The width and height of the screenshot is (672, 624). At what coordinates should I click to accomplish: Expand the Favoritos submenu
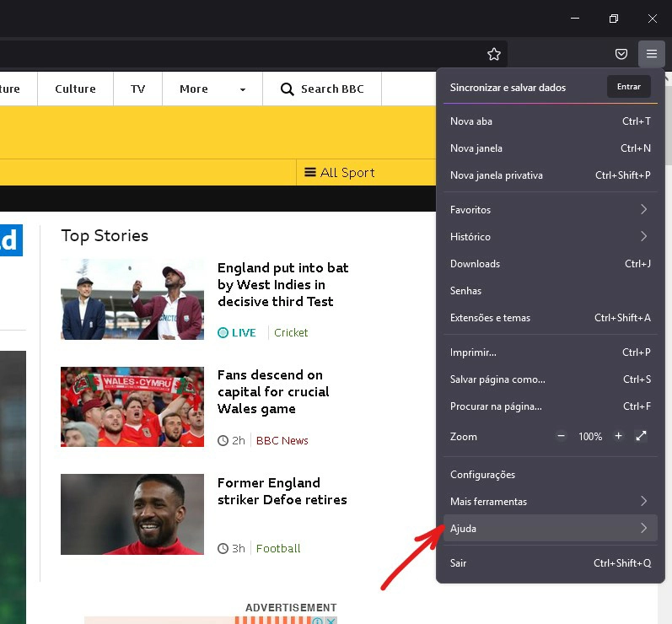(x=551, y=210)
